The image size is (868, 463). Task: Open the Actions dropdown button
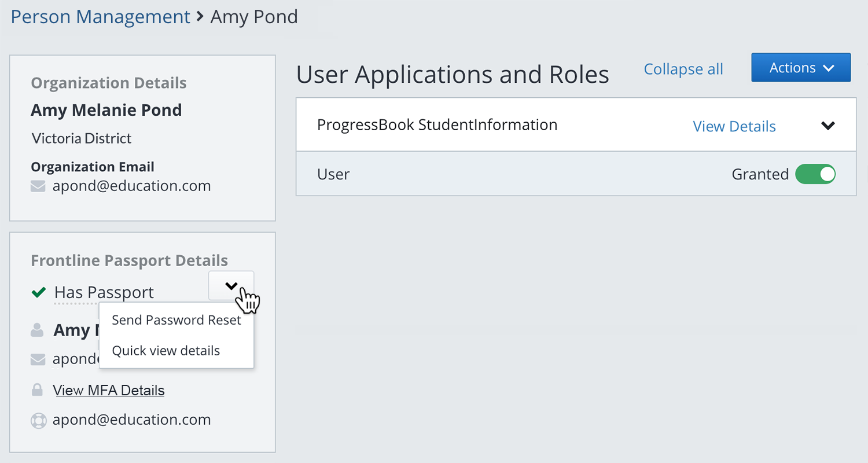click(801, 68)
